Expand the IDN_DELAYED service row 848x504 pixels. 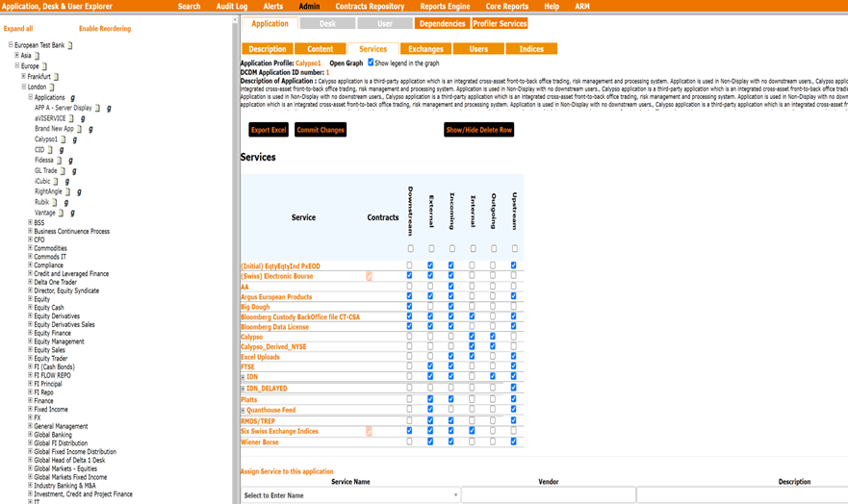point(243,389)
